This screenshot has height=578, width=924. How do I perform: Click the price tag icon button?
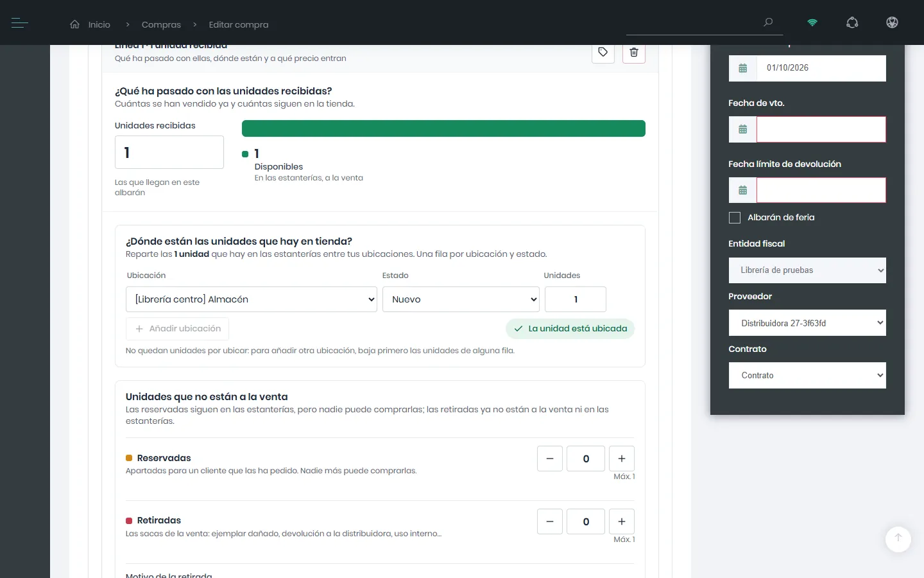(603, 52)
